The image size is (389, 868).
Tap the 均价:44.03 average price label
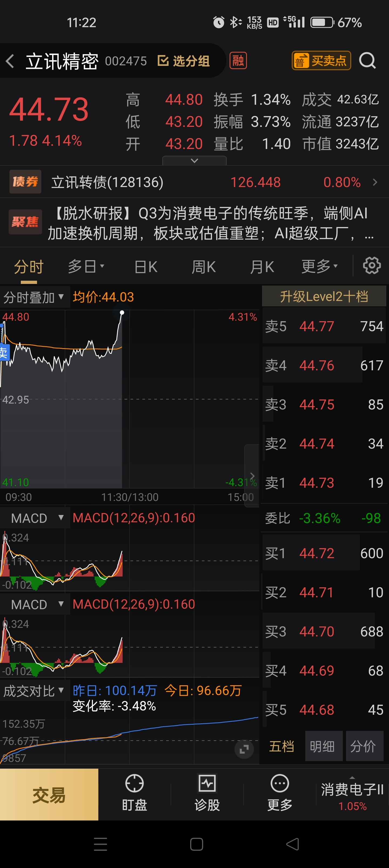[x=103, y=297]
